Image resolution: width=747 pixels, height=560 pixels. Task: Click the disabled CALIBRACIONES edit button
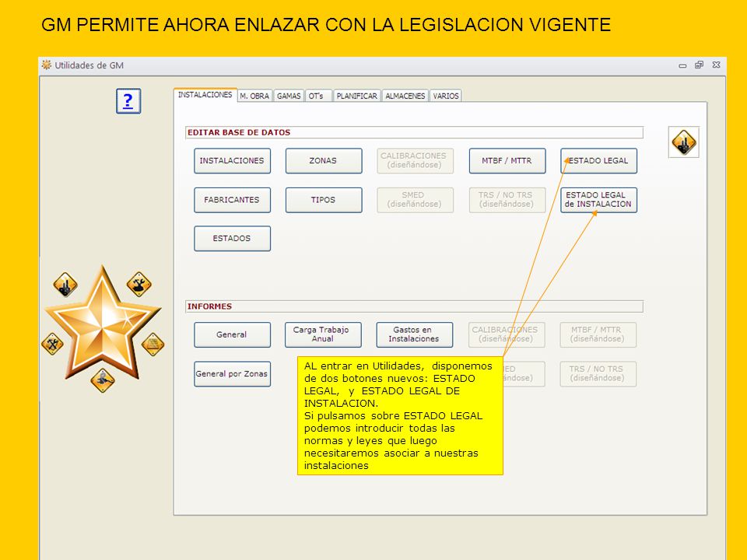pyautogui.click(x=415, y=161)
